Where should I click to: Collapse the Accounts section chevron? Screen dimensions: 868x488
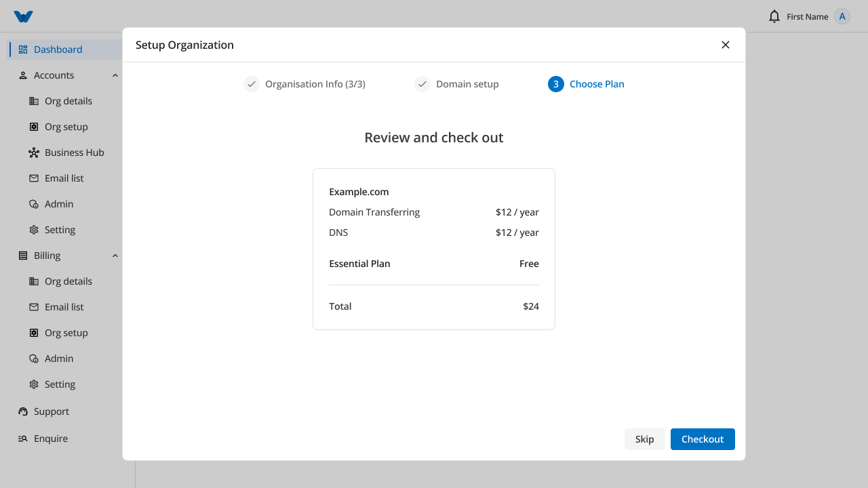pos(115,75)
